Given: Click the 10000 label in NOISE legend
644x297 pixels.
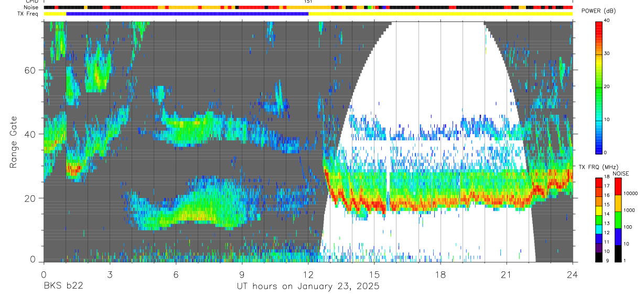Looking at the screenshot, I should click(x=631, y=194).
